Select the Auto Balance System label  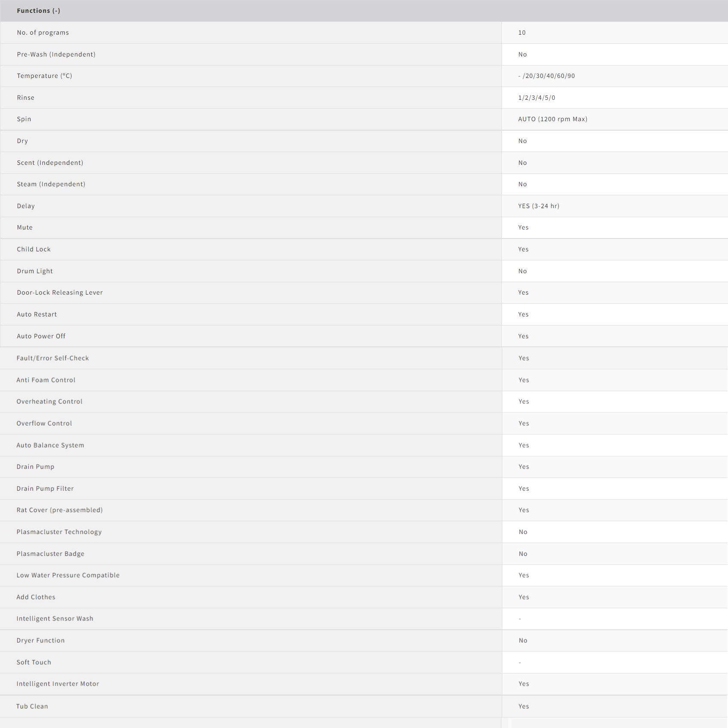tap(50, 445)
